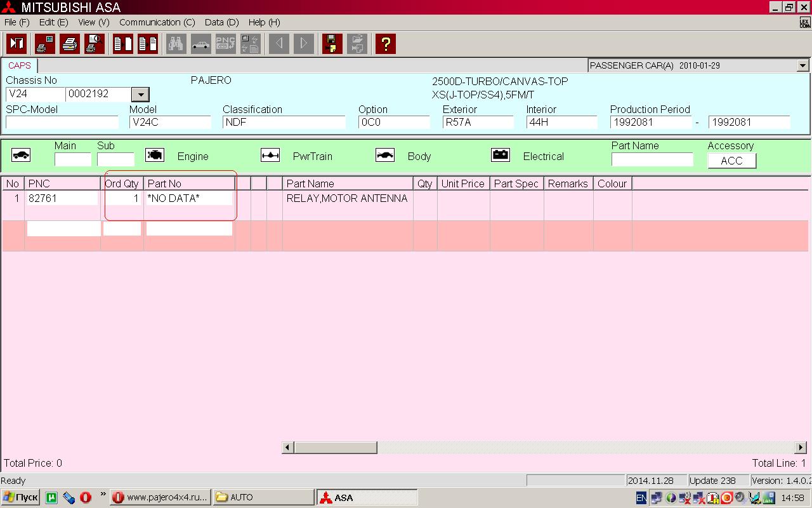Click the help question mark icon
Image resolution: width=812 pixels, height=508 pixels.
click(385, 44)
